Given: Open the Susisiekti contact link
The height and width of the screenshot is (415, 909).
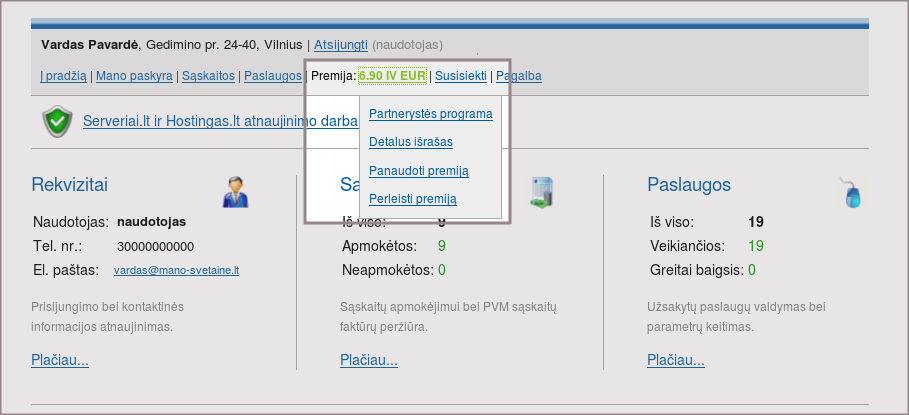Looking at the screenshot, I should (461, 75).
